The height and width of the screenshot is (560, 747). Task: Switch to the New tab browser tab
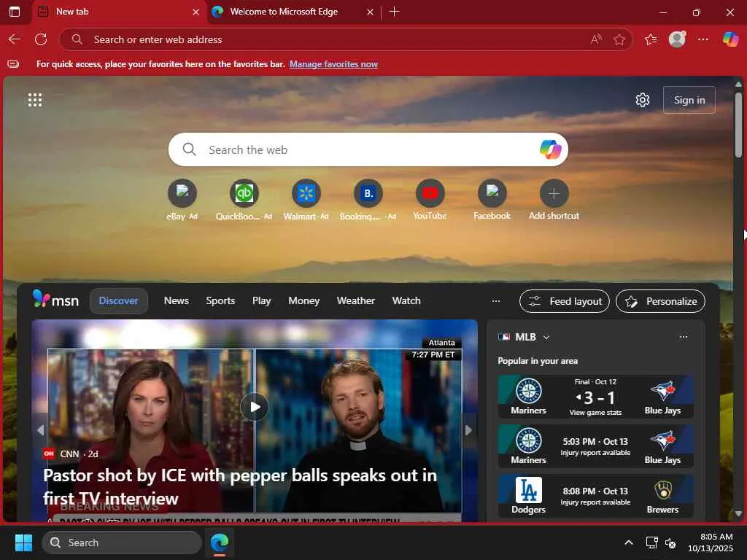click(119, 12)
